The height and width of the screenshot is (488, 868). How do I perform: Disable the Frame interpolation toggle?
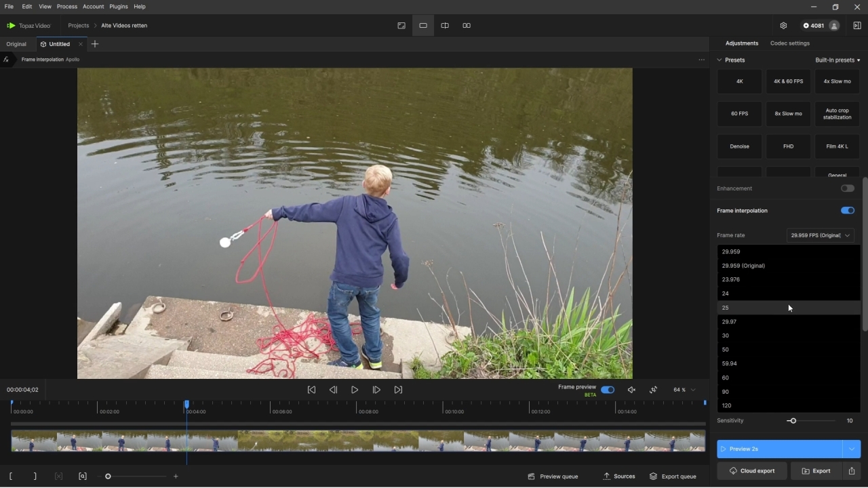click(x=847, y=211)
